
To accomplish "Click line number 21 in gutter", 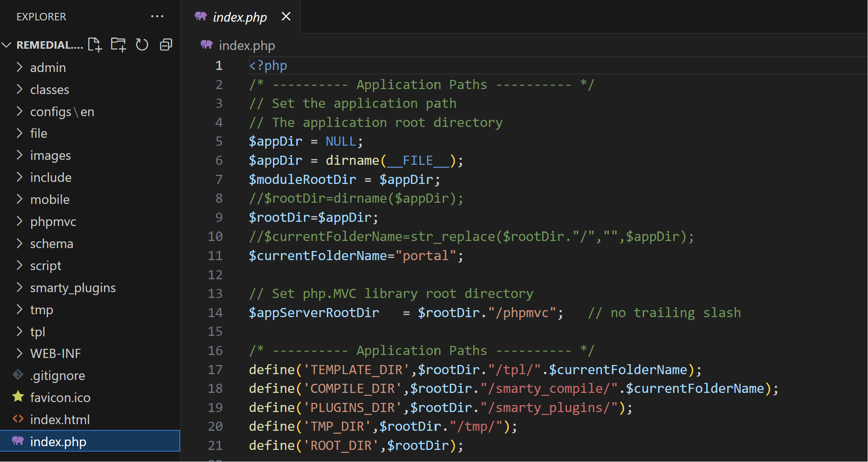I will pos(215,445).
